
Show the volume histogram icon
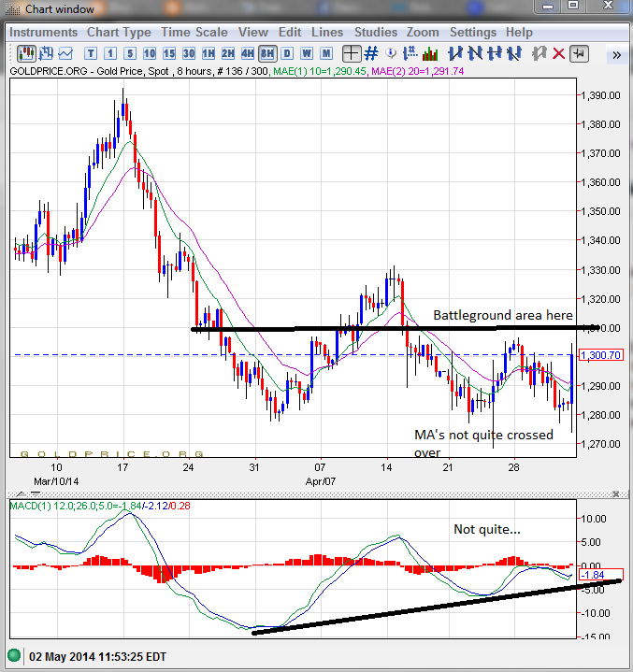[430, 54]
